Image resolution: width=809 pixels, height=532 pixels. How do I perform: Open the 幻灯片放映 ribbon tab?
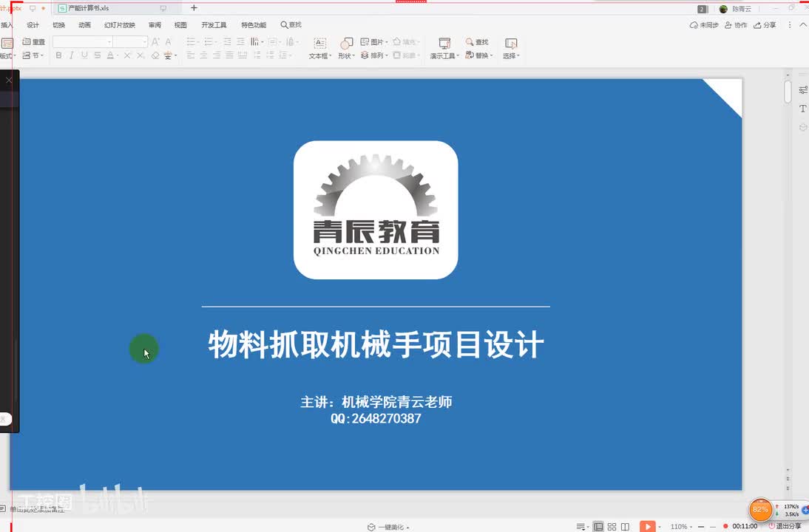pyautogui.click(x=120, y=24)
